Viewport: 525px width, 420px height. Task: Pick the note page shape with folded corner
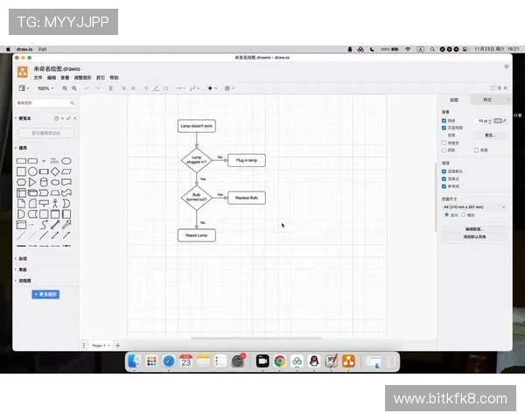[x=21, y=203]
